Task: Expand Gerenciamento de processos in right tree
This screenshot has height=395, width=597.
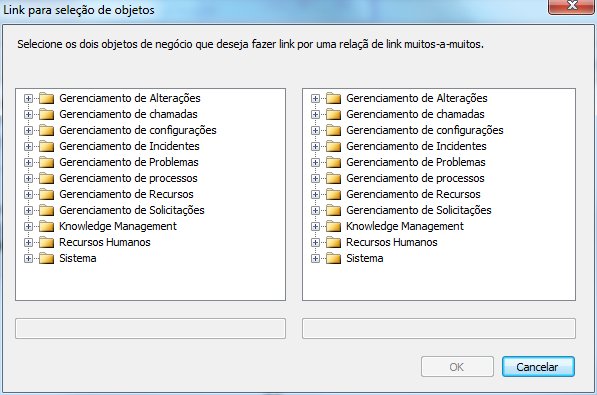Action: tap(315, 178)
